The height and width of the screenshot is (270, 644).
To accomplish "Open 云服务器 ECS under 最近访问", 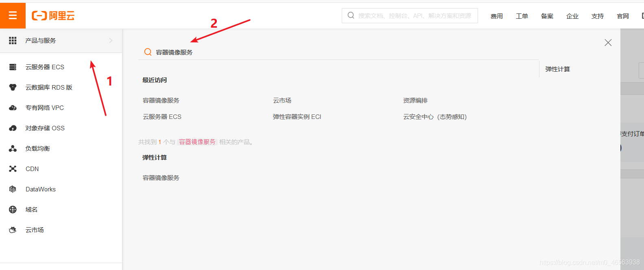I will pyautogui.click(x=162, y=116).
